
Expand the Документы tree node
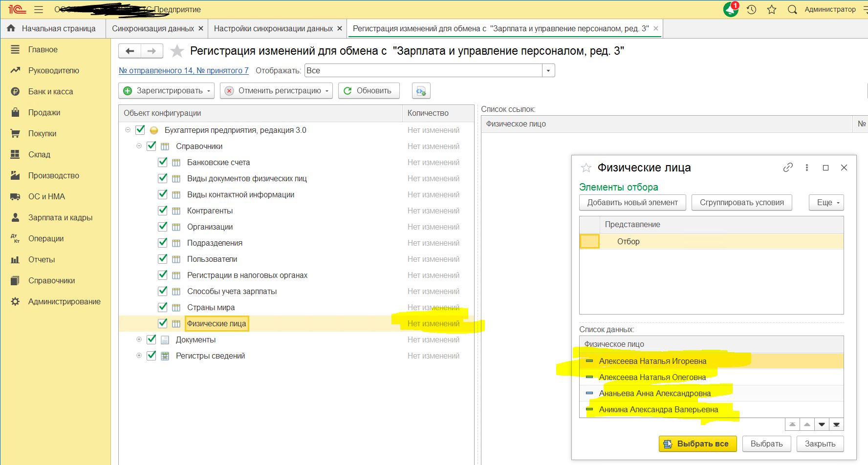tap(139, 339)
